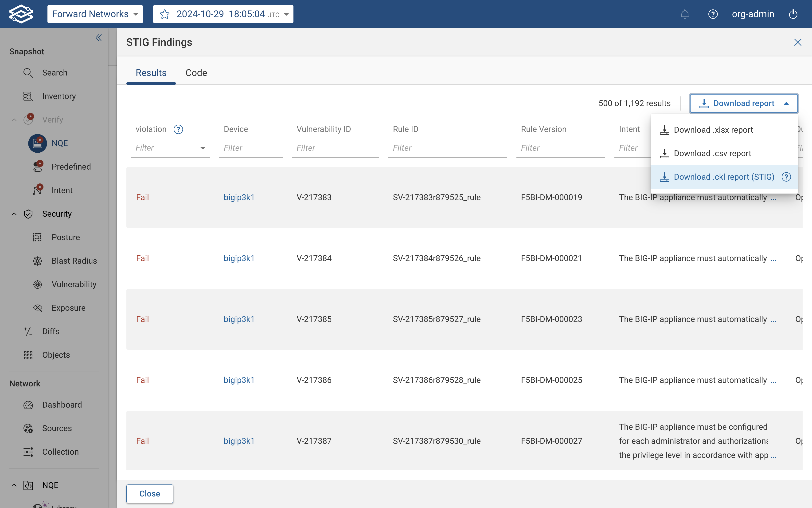Open the Search sidebar item
This screenshot has height=508, width=812.
(x=55, y=73)
